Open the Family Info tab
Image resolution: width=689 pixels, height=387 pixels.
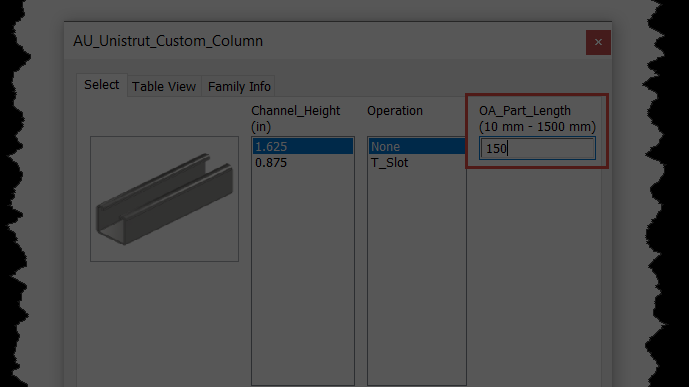(239, 87)
